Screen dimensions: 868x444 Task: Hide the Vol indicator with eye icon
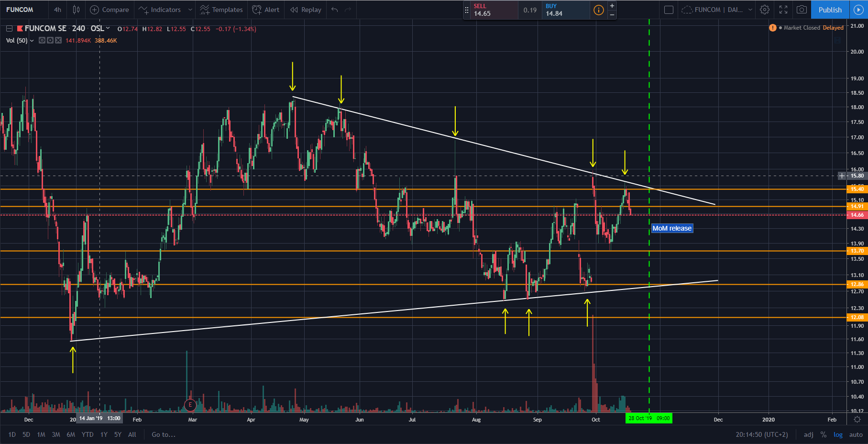[42, 40]
